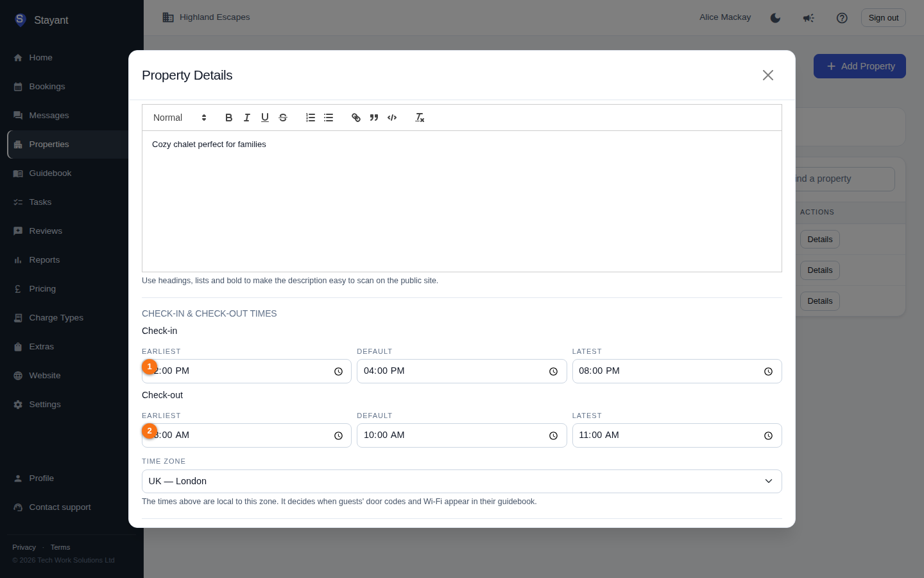
Task: Open announcements via the megaphone icon
Action: 809,18
